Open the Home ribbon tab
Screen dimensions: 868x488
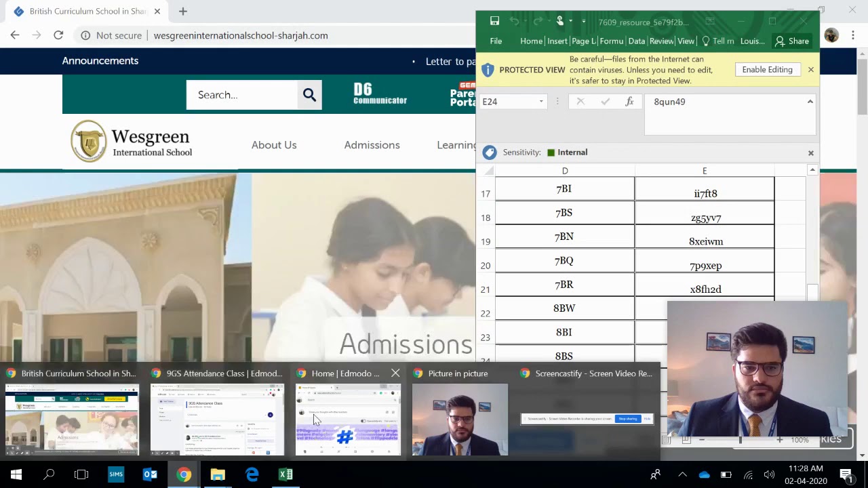click(x=531, y=41)
